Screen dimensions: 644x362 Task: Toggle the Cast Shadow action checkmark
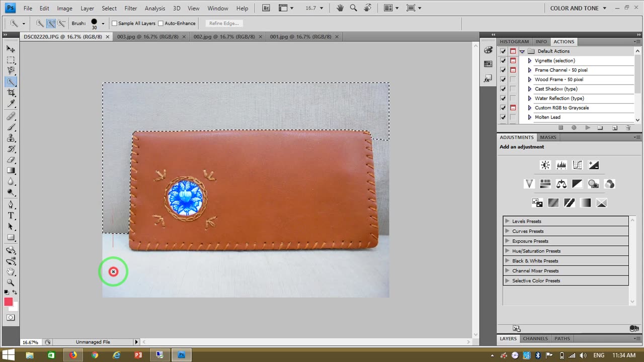tap(503, 89)
